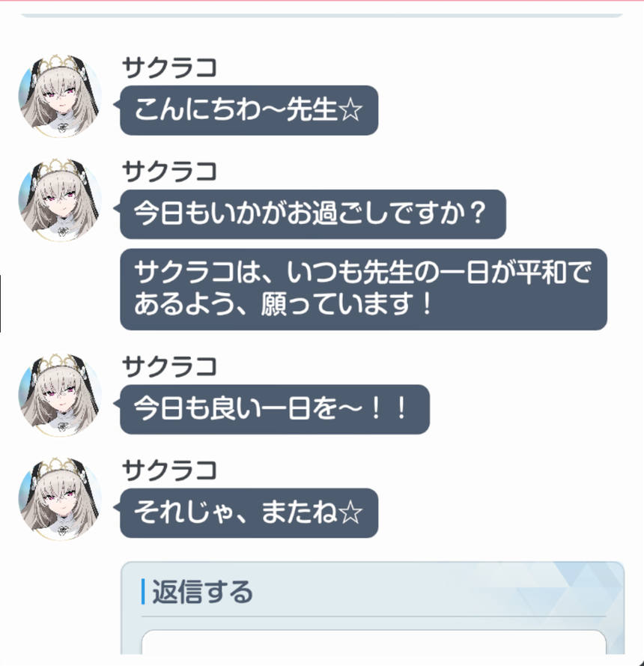
Task: Select the サクラコ name above こんにちわ～先生☆
Action: (x=169, y=68)
